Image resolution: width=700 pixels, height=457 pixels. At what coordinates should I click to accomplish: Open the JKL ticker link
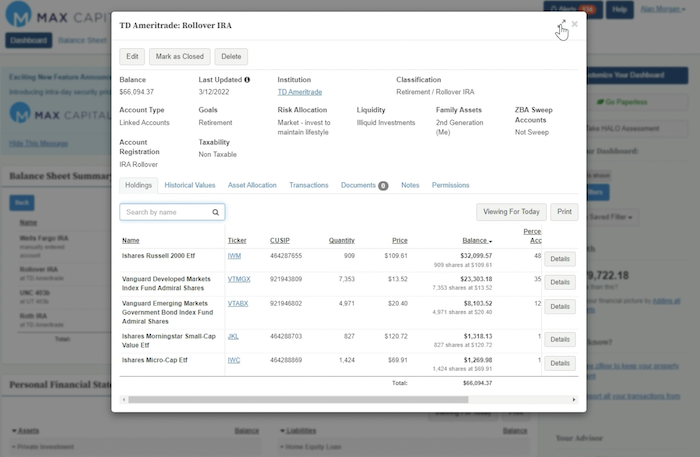233,336
